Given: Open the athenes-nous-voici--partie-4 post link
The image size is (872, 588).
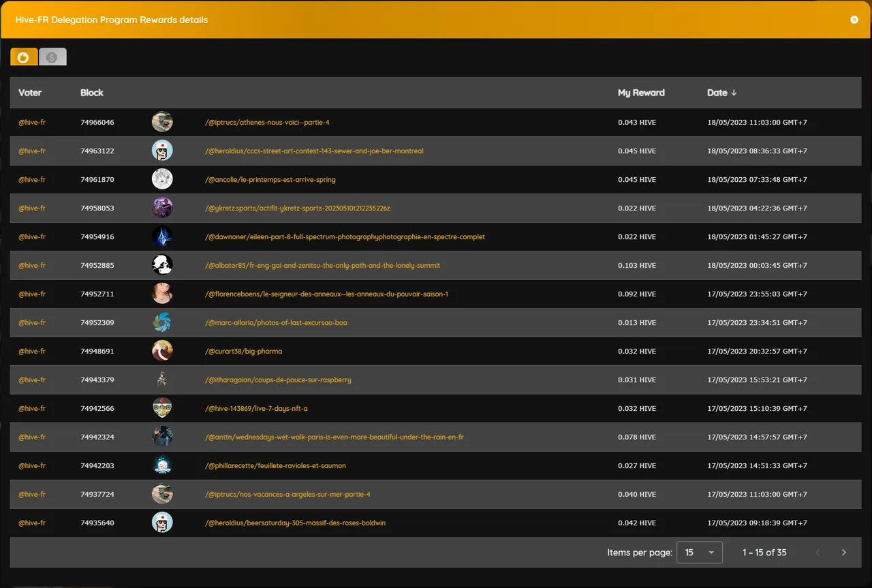Looking at the screenshot, I should pyautogui.click(x=267, y=123).
